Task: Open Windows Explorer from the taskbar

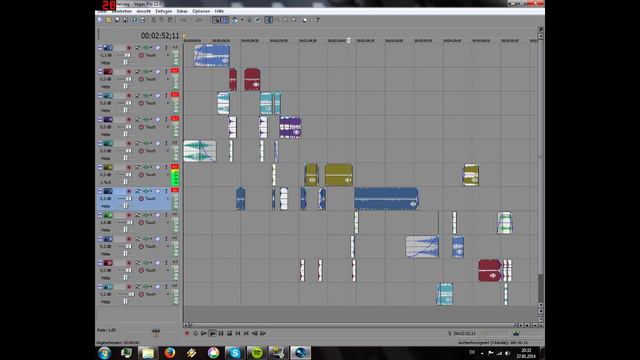Action: tap(148, 353)
